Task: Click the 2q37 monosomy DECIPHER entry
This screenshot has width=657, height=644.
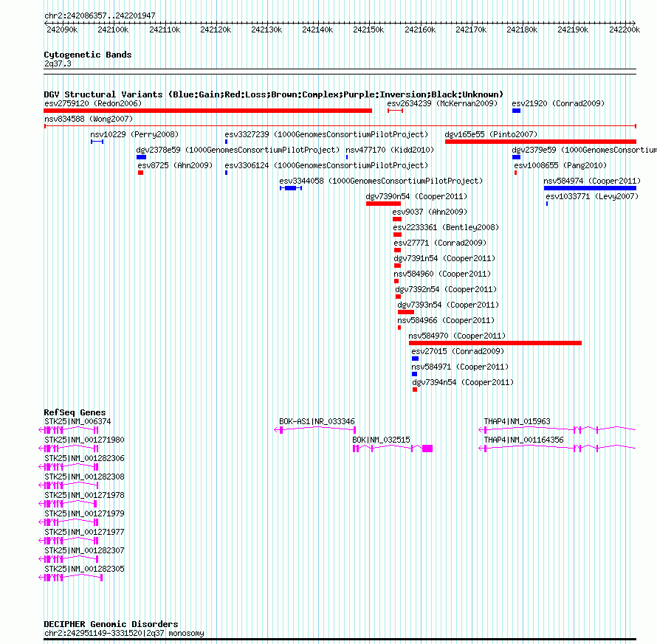Action: pyautogui.click(x=124, y=633)
